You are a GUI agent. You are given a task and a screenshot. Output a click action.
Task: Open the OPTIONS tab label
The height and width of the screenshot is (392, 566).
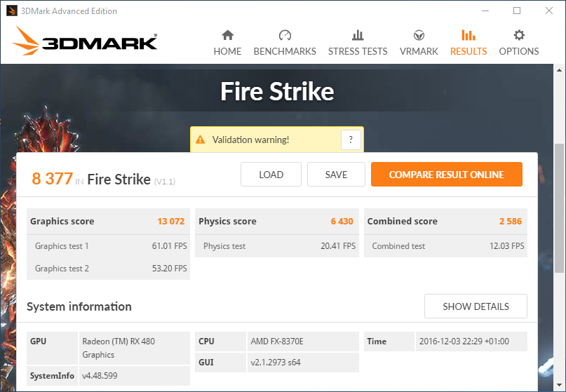(x=519, y=51)
